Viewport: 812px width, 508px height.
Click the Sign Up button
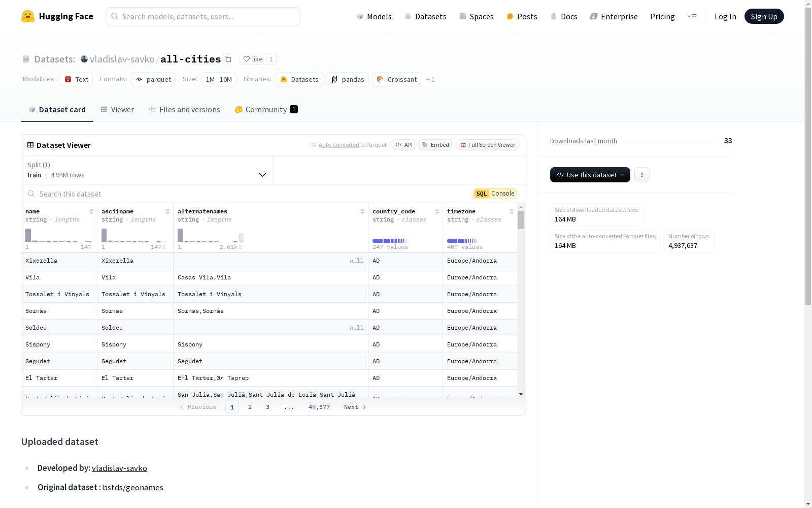[764, 16]
